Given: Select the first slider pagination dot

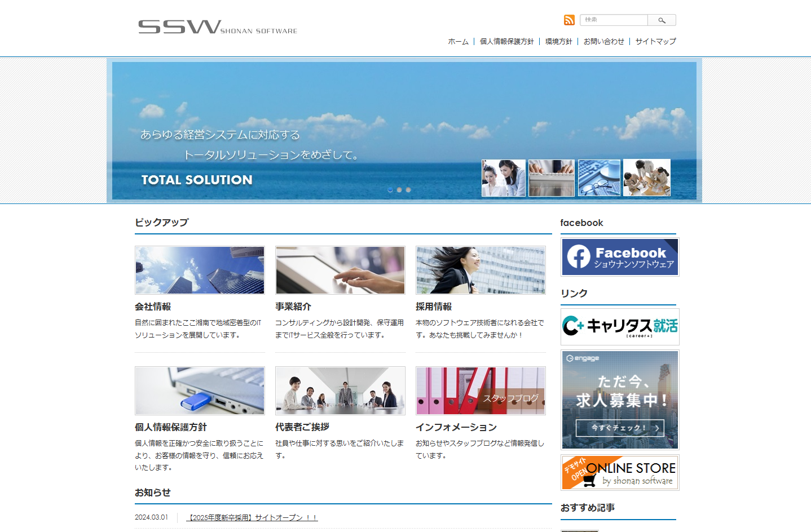Looking at the screenshot, I should tap(390, 190).
